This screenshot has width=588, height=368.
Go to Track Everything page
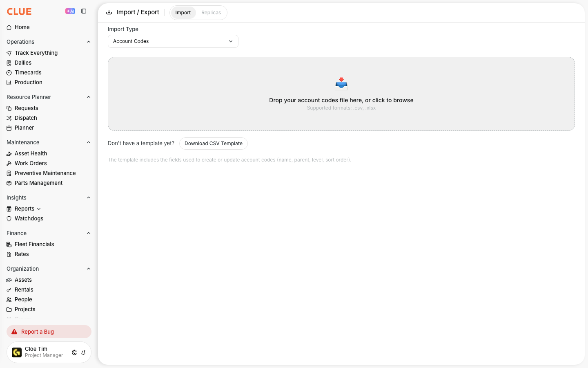point(36,53)
